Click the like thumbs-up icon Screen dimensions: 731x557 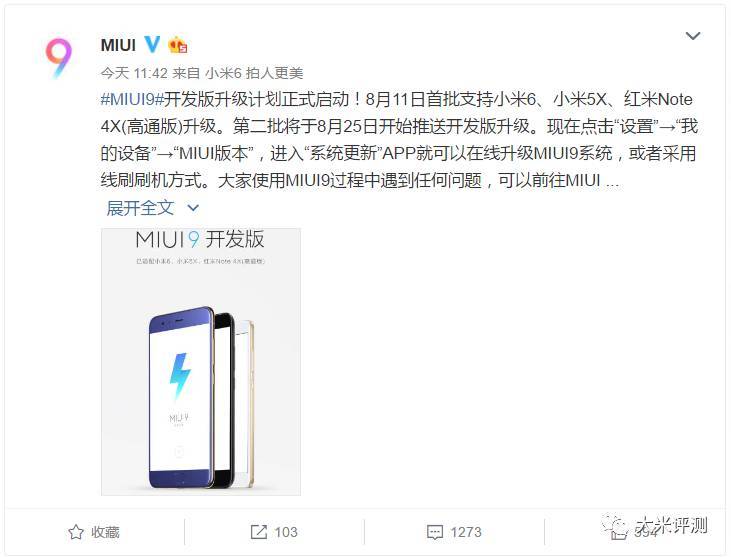(x=619, y=533)
